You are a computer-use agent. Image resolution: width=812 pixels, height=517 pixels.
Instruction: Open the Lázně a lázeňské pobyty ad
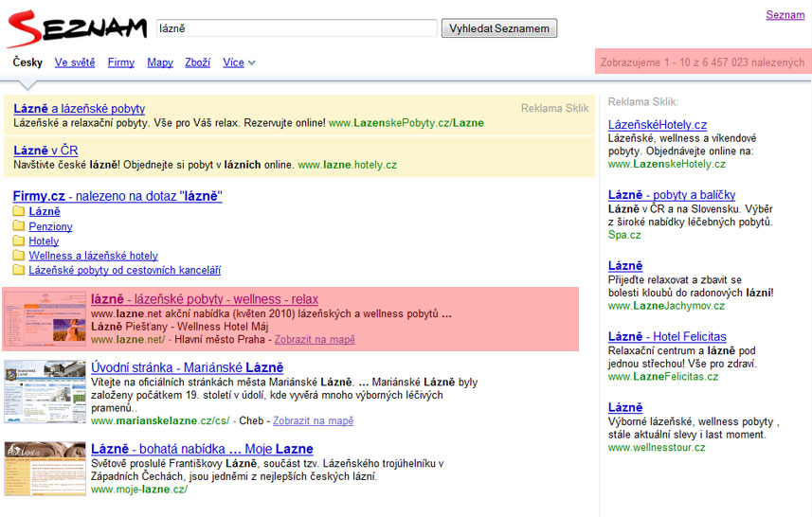[80, 109]
